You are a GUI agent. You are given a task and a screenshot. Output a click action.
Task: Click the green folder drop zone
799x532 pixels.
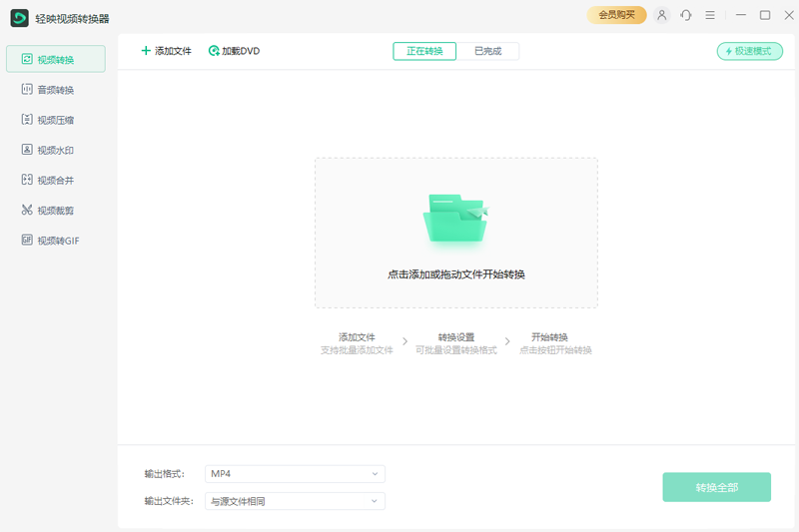[455, 220]
